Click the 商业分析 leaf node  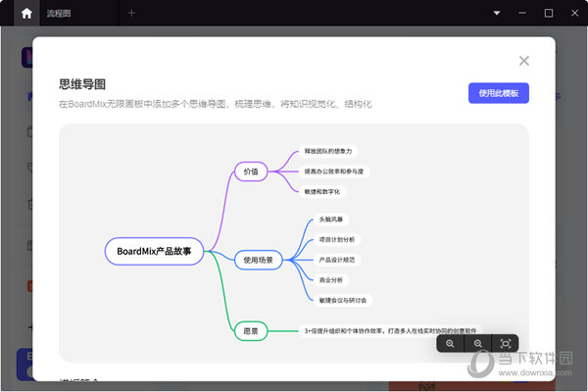[x=331, y=280]
